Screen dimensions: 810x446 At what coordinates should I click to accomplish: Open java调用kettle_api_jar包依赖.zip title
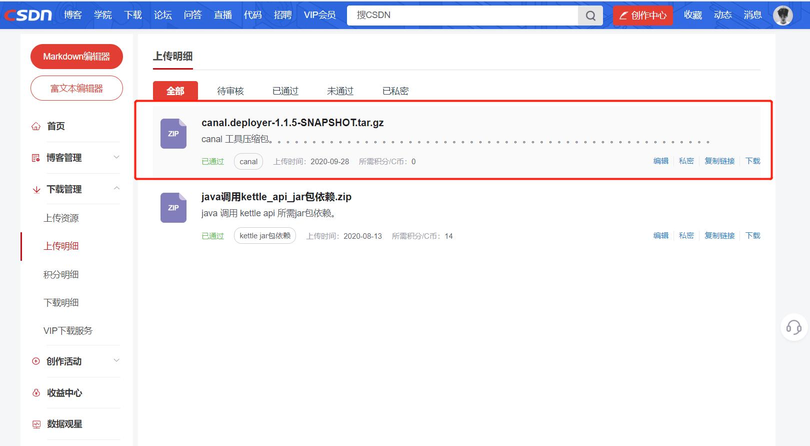click(x=276, y=197)
